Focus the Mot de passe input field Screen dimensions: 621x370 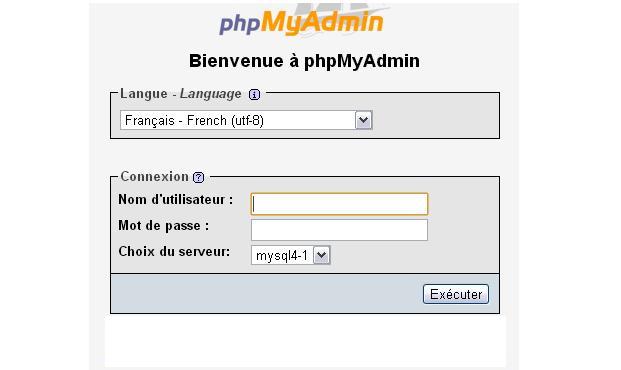[339, 230]
